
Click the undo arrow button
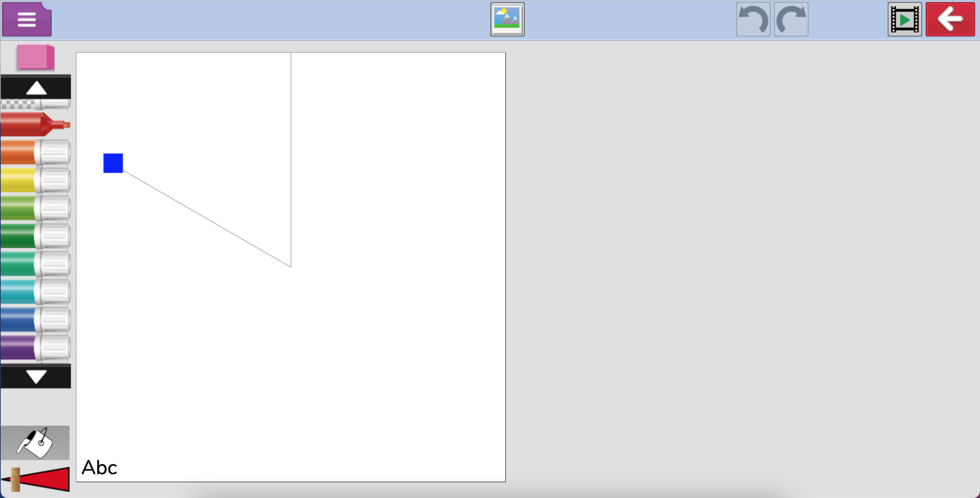coord(753,19)
